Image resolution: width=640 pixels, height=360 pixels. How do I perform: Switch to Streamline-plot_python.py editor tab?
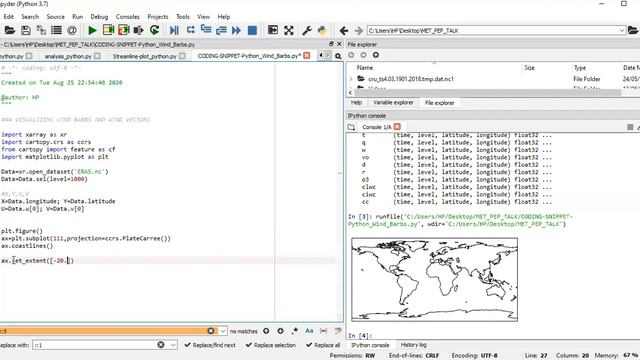click(144, 56)
